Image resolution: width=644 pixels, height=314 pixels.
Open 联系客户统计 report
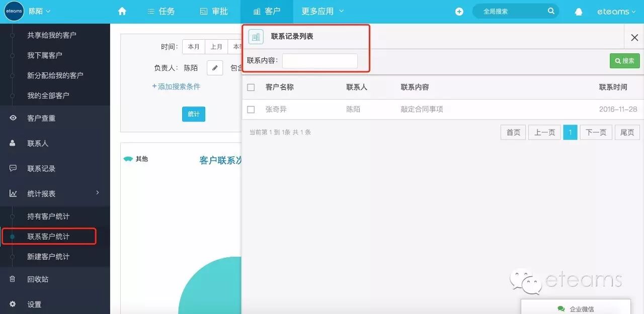point(48,237)
